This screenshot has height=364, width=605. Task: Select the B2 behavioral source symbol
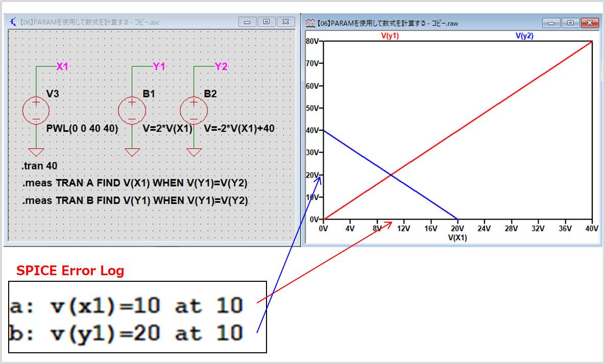point(193,109)
